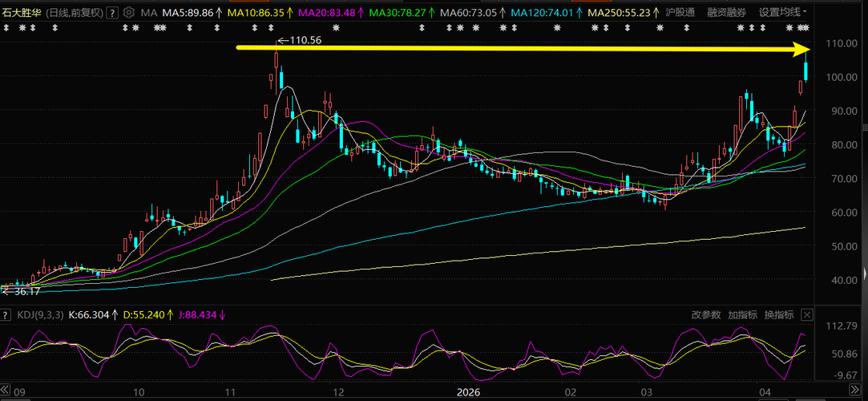Click the KDJ(9,3,3) indicator name

point(39,315)
